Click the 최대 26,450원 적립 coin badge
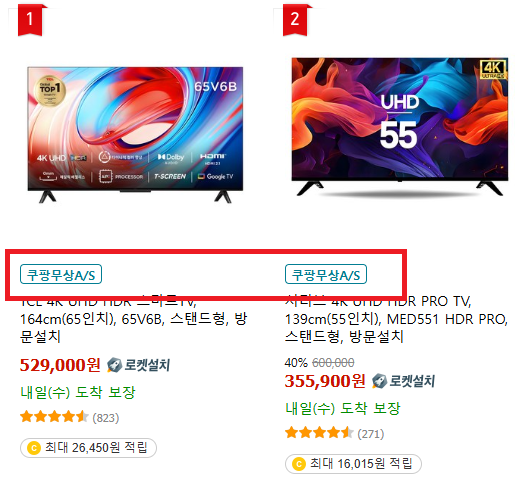Screen dimensions: 531x486 [88, 448]
